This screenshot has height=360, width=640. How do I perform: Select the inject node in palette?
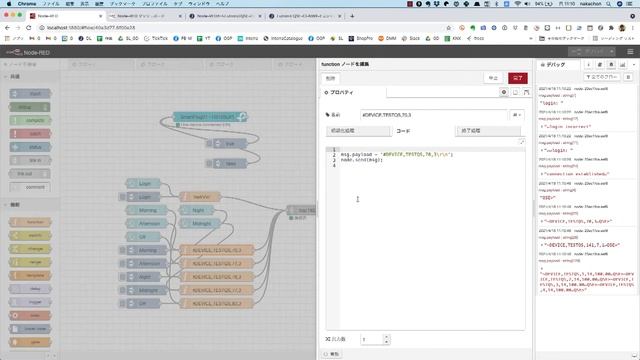click(30, 94)
